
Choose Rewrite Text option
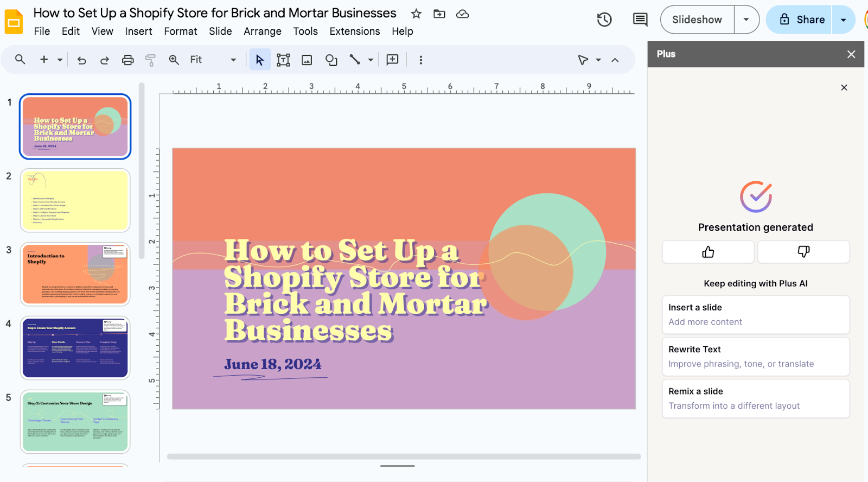[x=756, y=357]
